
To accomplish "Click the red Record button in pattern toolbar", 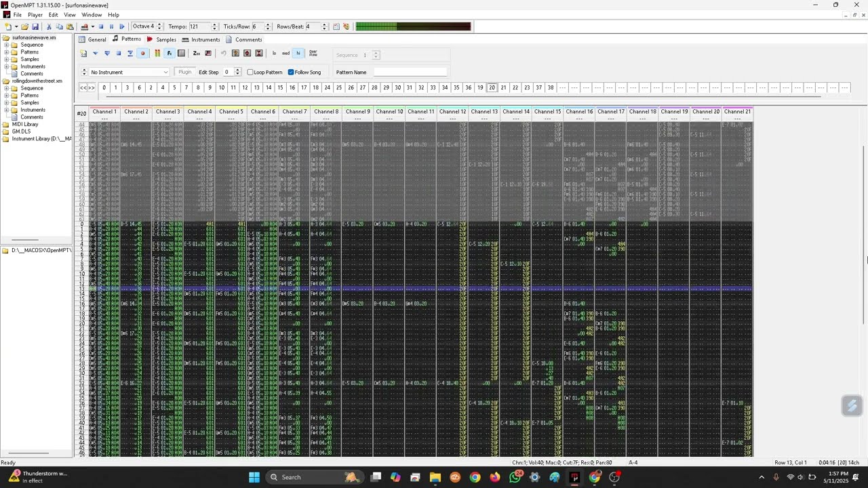I will 142,54.
